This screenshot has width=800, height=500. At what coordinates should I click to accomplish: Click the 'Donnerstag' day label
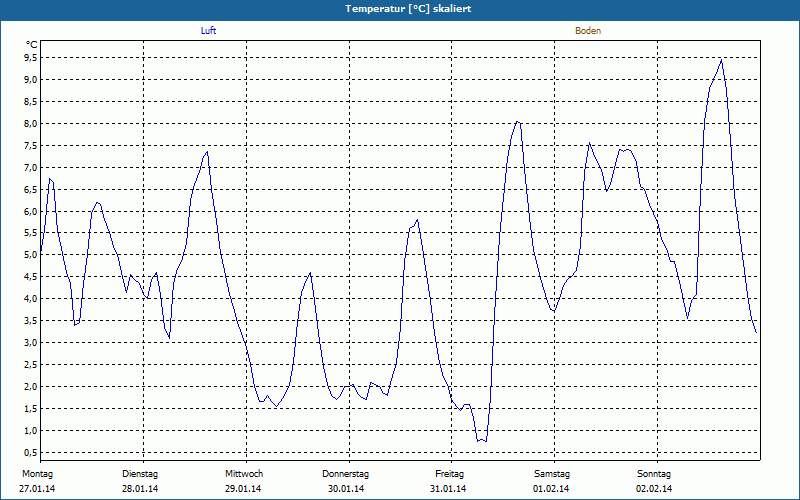click(x=345, y=474)
